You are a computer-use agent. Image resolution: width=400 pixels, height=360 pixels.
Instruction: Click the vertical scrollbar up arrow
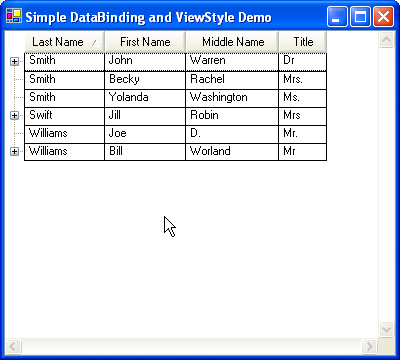coord(387,40)
